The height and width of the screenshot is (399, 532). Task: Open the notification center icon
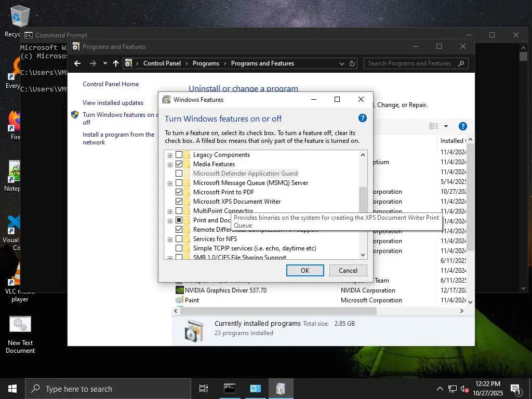click(x=516, y=389)
